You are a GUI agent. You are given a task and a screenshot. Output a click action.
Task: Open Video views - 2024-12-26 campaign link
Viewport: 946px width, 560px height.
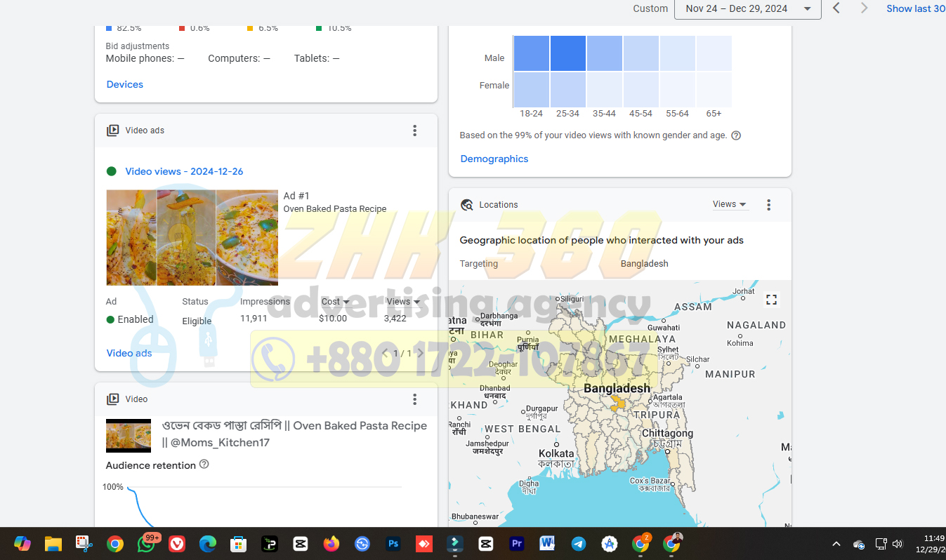[184, 171]
